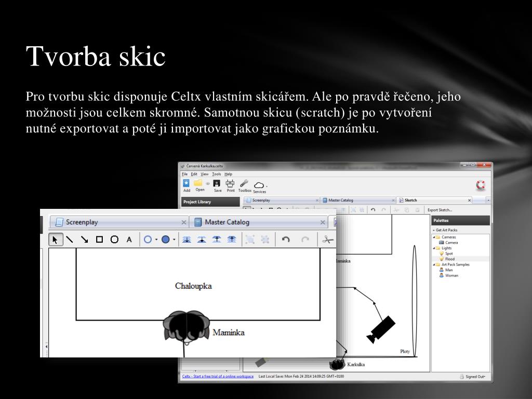
Task: Select the ellipse shape tool
Action: (114, 240)
